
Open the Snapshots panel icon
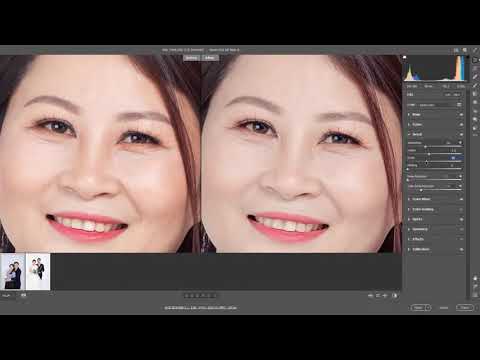tap(475, 119)
